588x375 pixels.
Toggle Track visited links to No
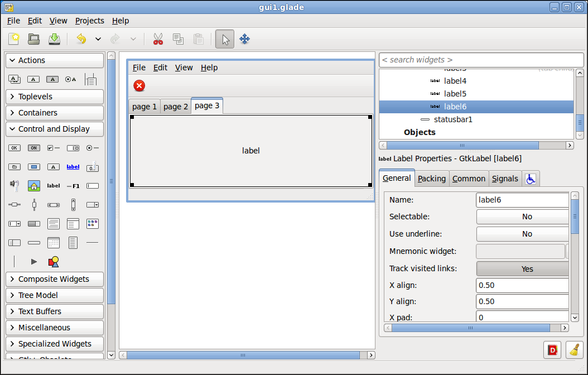pos(523,269)
